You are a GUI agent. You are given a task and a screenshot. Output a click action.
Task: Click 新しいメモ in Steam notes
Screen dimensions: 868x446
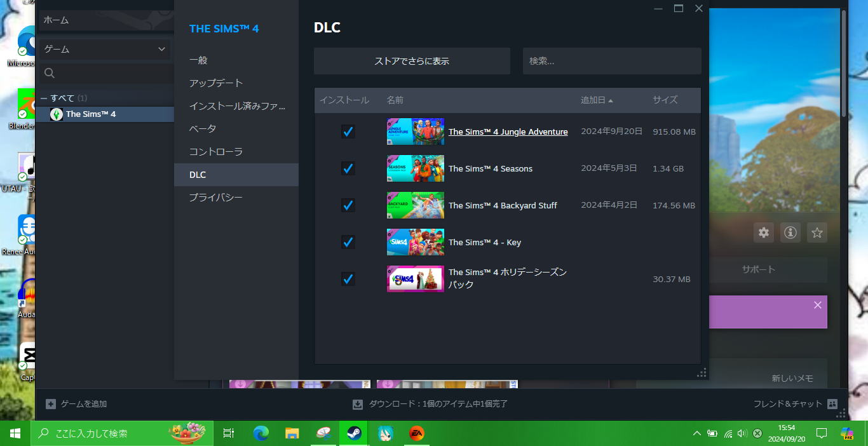(x=792, y=378)
